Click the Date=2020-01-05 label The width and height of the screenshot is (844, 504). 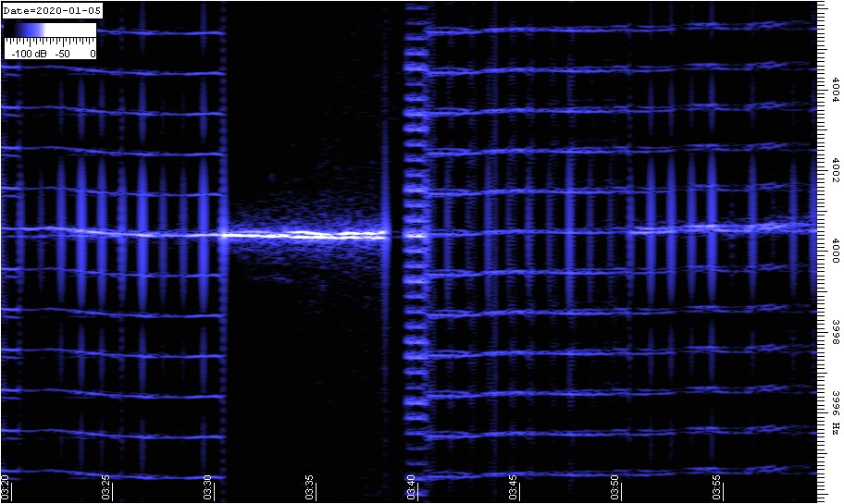coord(52,11)
